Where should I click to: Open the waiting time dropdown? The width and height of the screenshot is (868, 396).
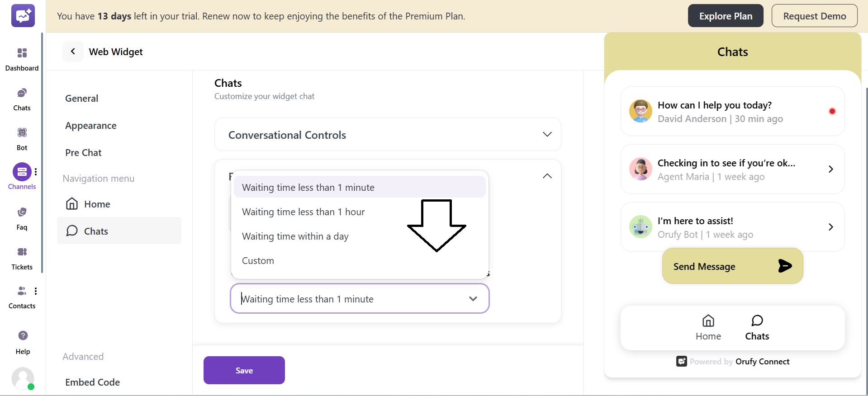point(473,298)
